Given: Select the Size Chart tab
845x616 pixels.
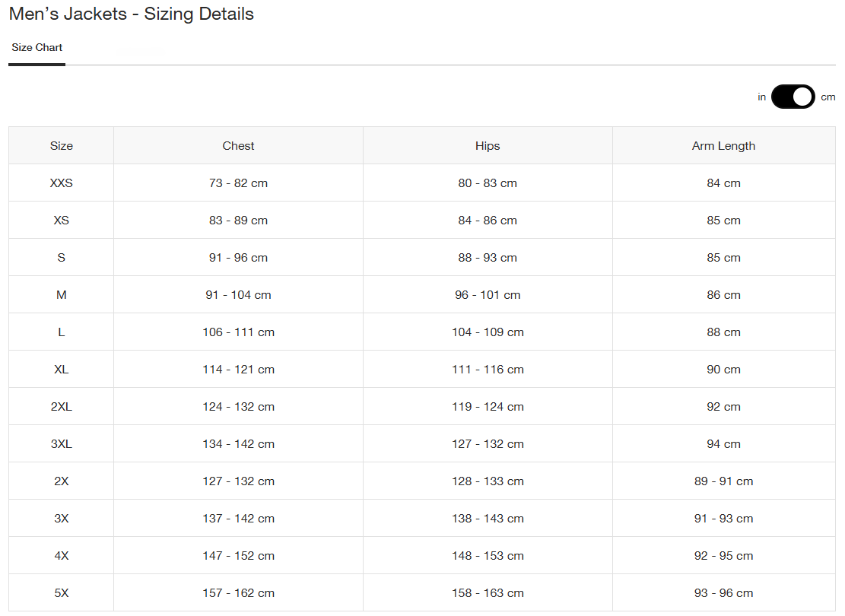Looking at the screenshot, I should click(37, 48).
